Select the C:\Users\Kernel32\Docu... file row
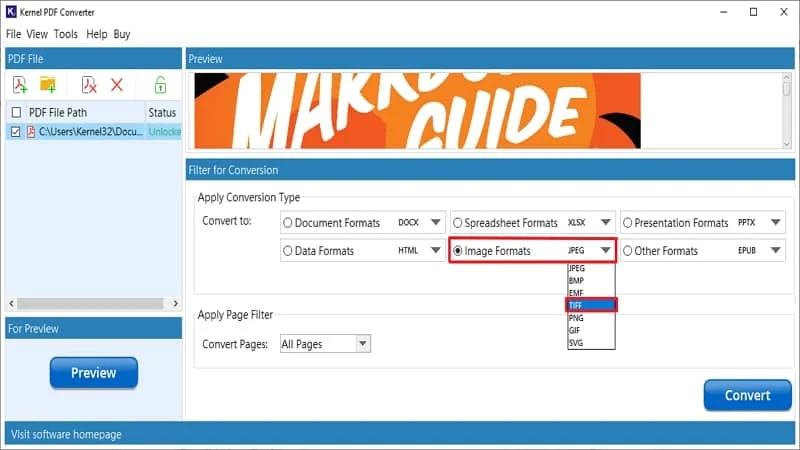The width and height of the screenshot is (800, 450). point(93,132)
